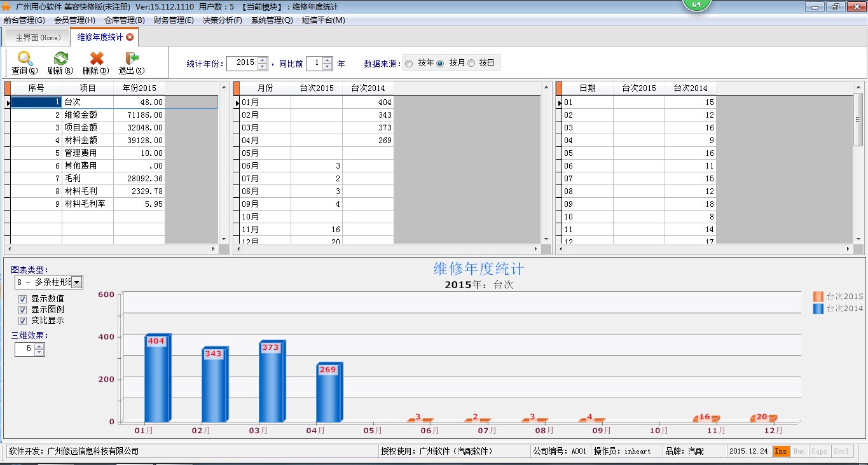Click the orange grid corner of the monthly table
Viewport: 868px width, 465px height.
tap(237, 88)
